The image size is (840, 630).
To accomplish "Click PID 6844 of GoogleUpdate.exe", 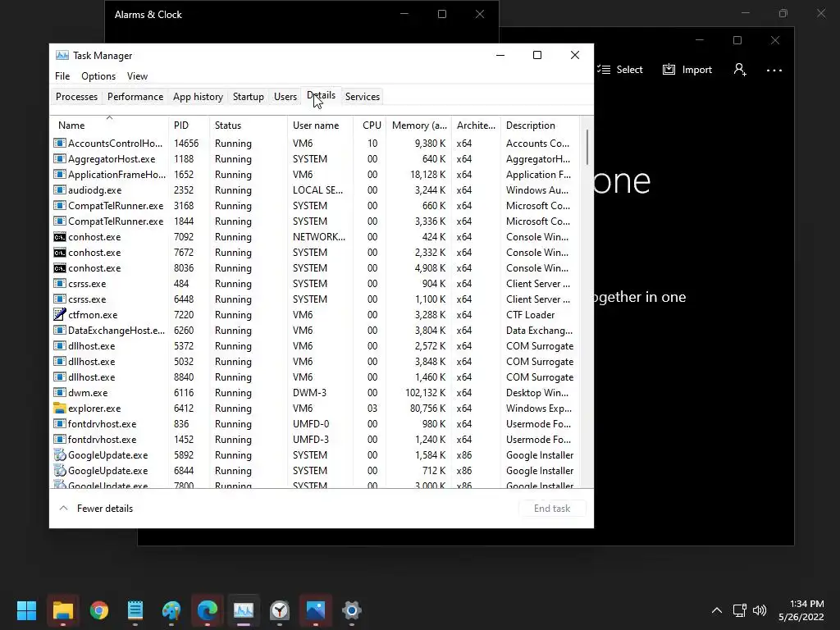I will point(184,470).
